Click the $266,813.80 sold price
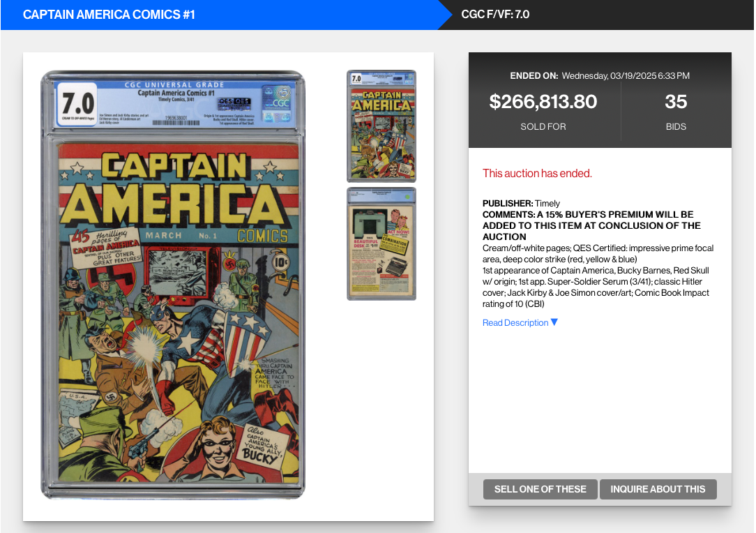The height and width of the screenshot is (533, 756). click(543, 102)
